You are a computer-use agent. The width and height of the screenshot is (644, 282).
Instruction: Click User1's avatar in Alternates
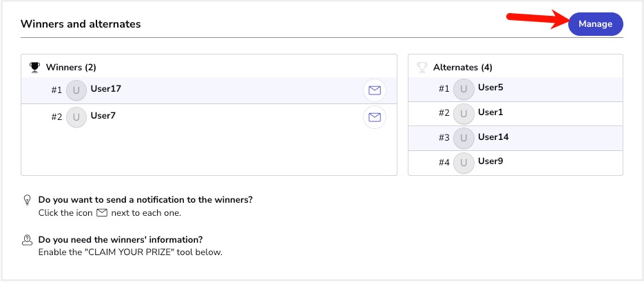pos(464,114)
